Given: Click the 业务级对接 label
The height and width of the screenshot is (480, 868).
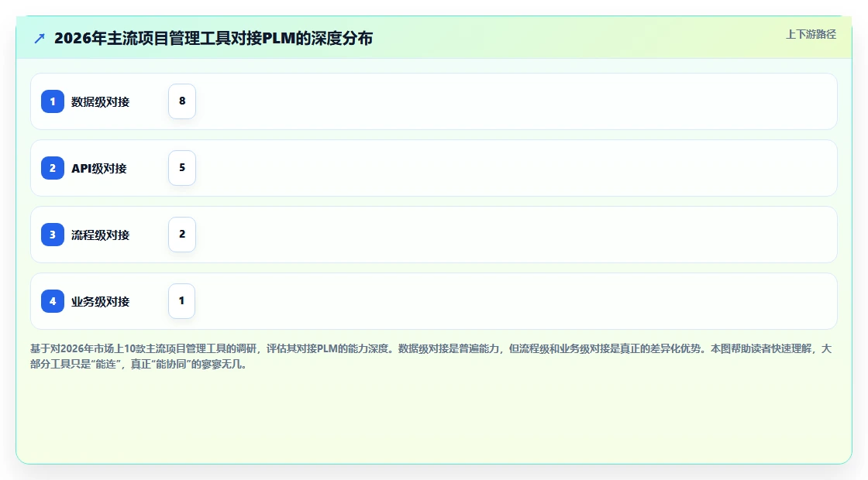Looking at the screenshot, I should pos(100,301).
